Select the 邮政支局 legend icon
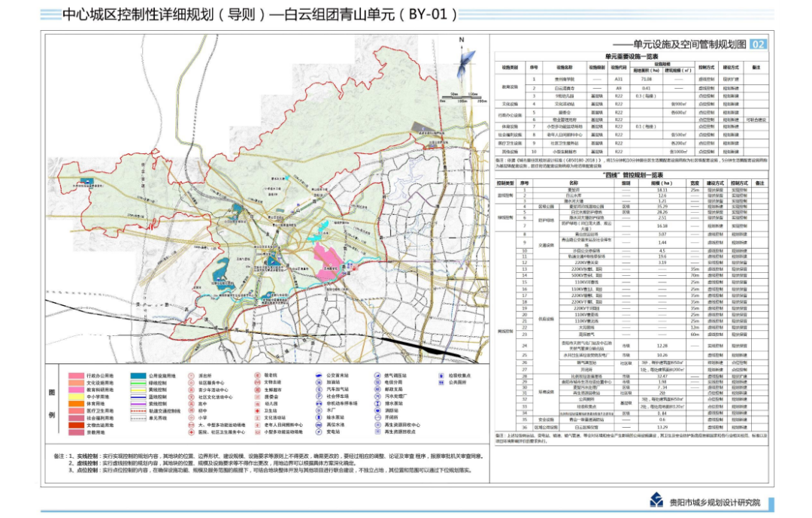The width and height of the screenshot is (812, 518). tap(377, 389)
